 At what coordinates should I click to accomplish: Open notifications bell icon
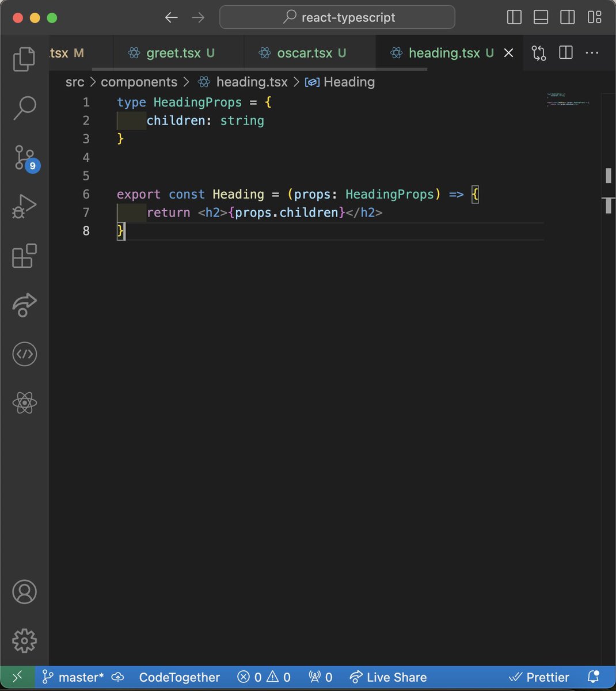pyautogui.click(x=593, y=677)
